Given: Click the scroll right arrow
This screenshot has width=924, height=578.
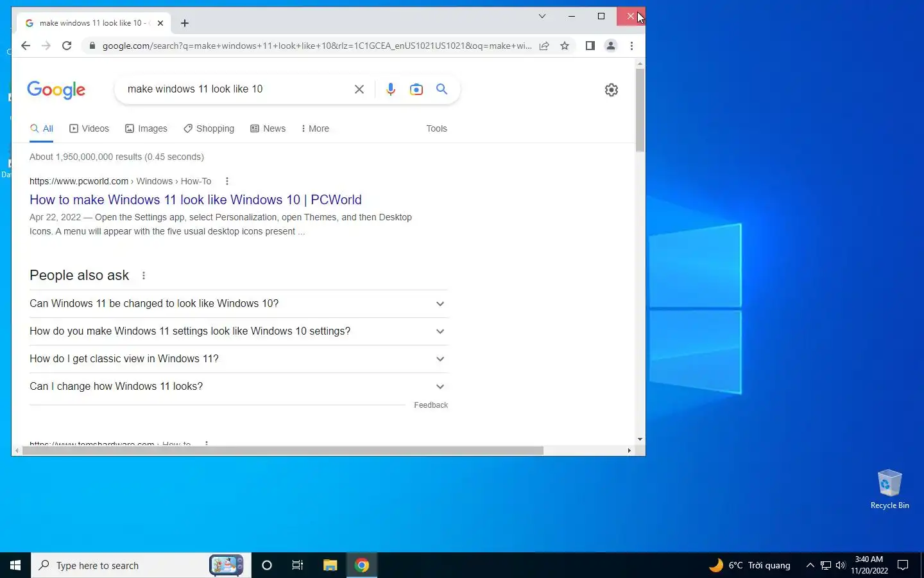Looking at the screenshot, I should [x=629, y=451].
